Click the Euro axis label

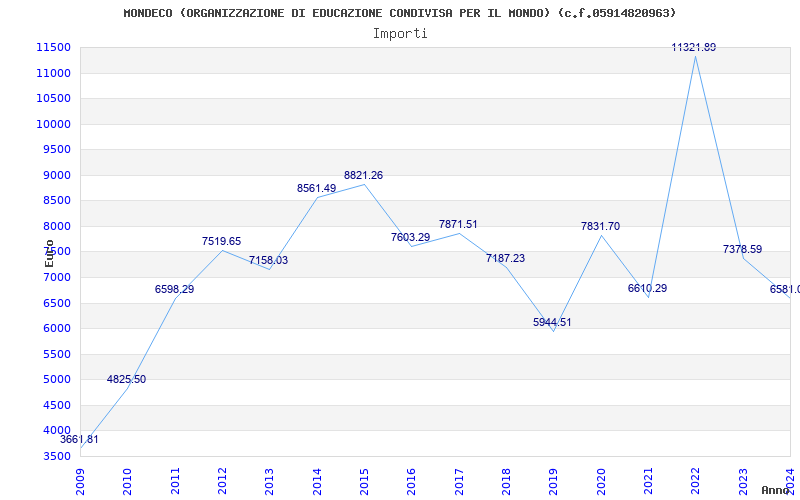(x=49, y=254)
